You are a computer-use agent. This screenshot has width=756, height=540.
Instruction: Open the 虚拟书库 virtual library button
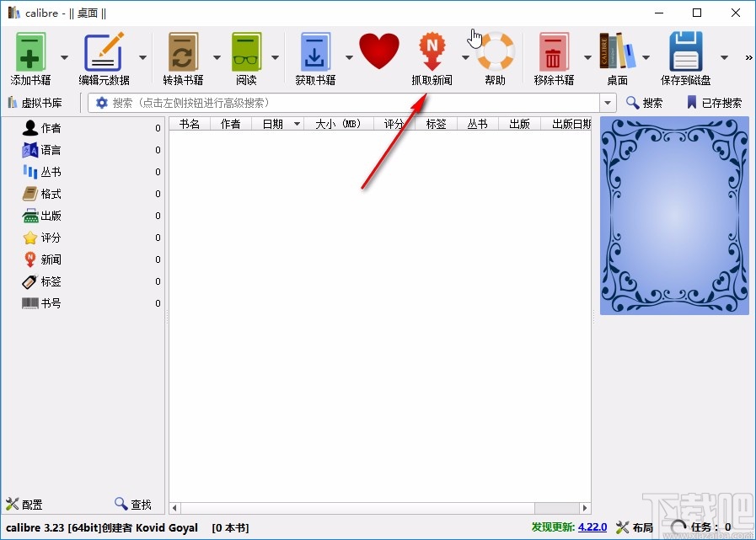[x=35, y=103]
